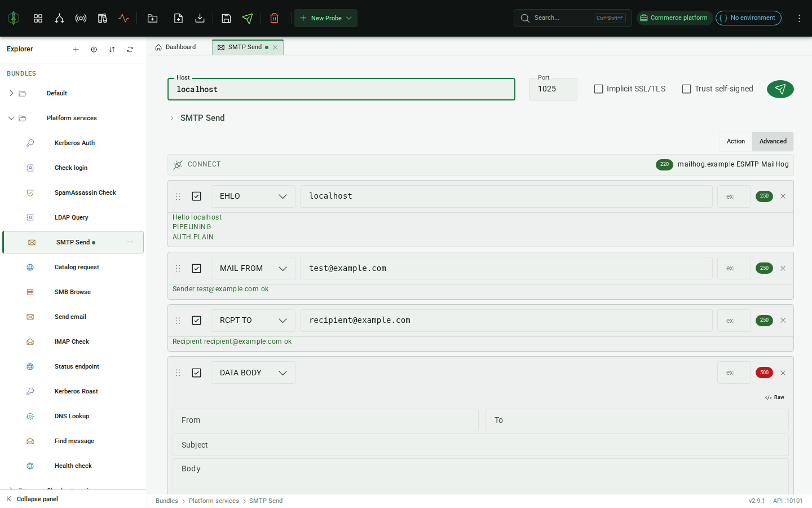Remove the EHLO step
The height and width of the screenshot is (508, 812).
(x=783, y=196)
